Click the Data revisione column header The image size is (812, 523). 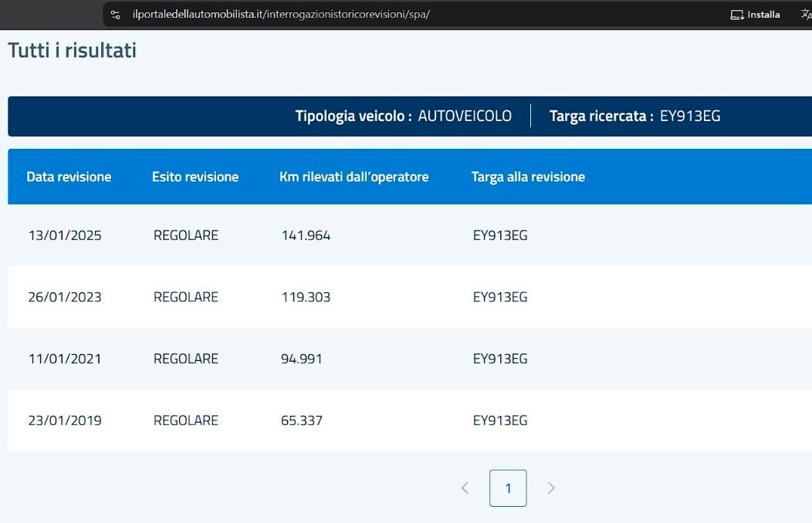pyautogui.click(x=69, y=177)
